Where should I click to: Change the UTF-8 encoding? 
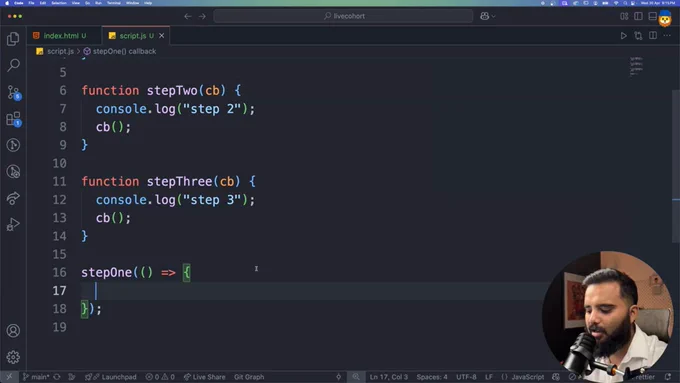pyautogui.click(x=466, y=376)
